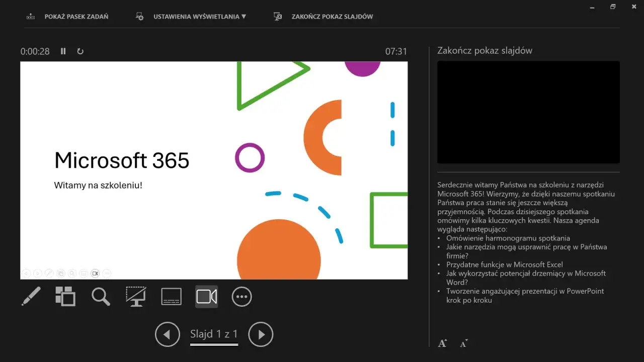Click the elapsed time 0:00:28
Viewport: 644px width, 362px height.
coord(35,51)
